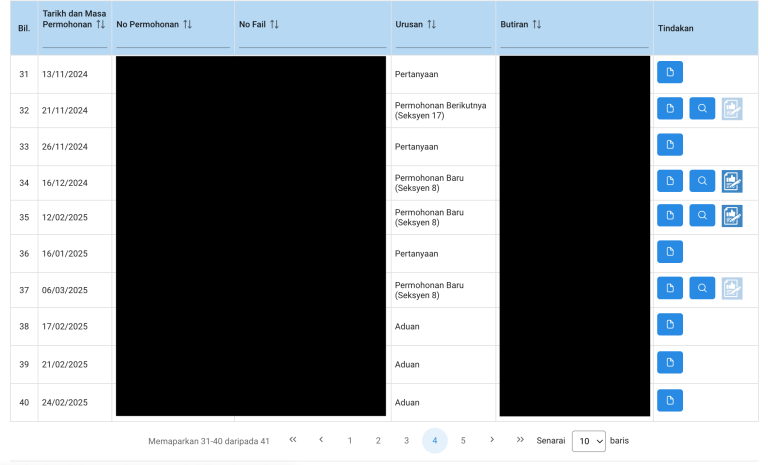Open document icon for row 35

[x=670, y=216]
